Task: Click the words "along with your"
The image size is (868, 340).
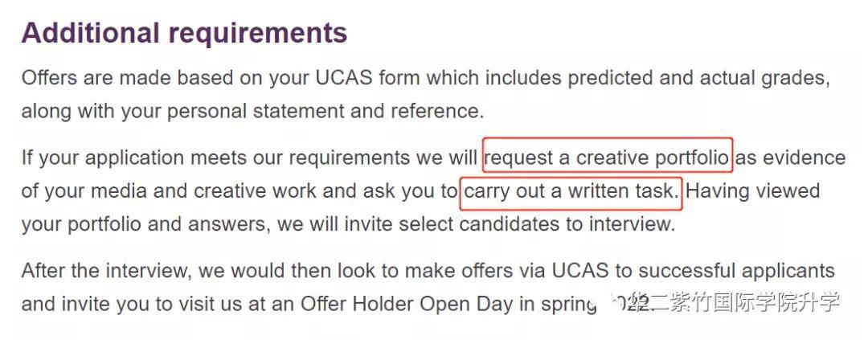Action: click(92, 112)
